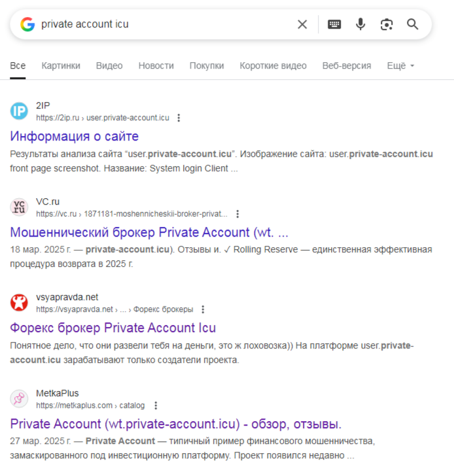This screenshot has width=454, height=476.
Task: Clear the search query with X
Action: coord(302,24)
